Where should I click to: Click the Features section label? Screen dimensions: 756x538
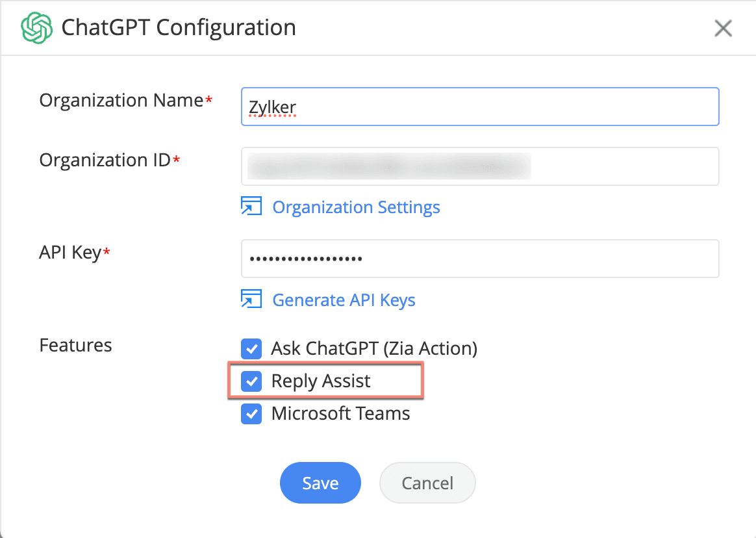click(75, 345)
